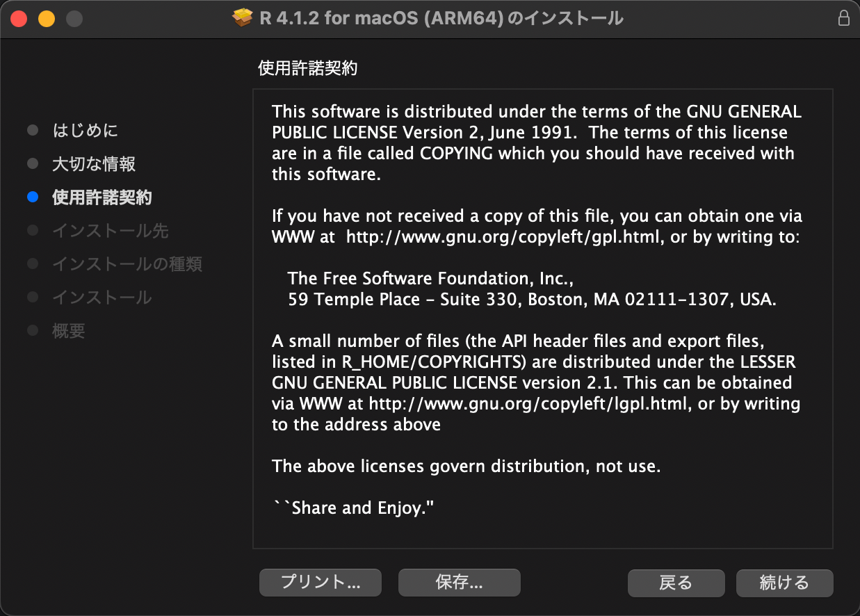Screen dimensions: 860x616
Task: Click the 戻る (Go Back) button
Action: (x=676, y=583)
